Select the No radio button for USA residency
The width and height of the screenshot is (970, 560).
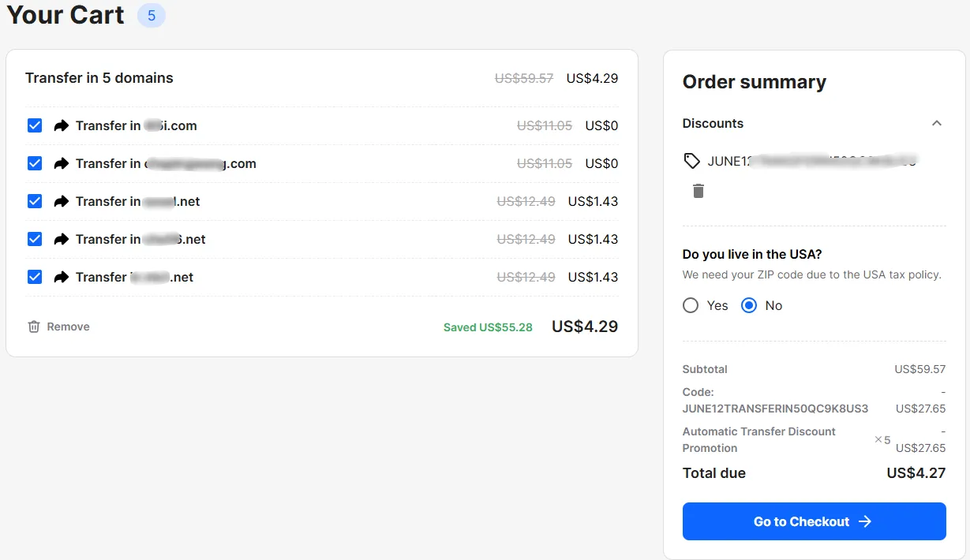coord(749,305)
